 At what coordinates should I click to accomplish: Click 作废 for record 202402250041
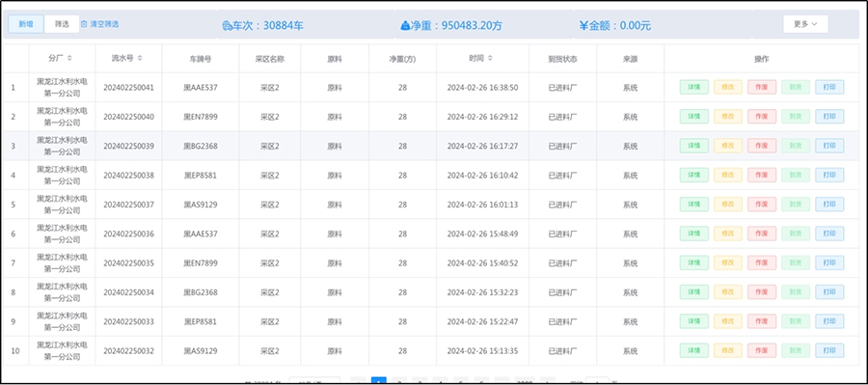point(762,88)
